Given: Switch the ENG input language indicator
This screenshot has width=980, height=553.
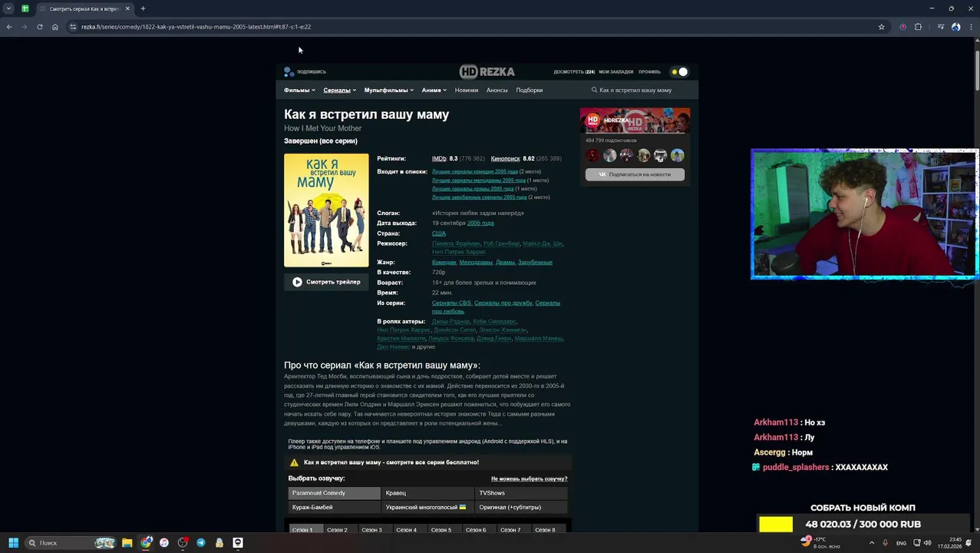Looking at the screenshot, I should pyautogui.click(x=901, y=543).
